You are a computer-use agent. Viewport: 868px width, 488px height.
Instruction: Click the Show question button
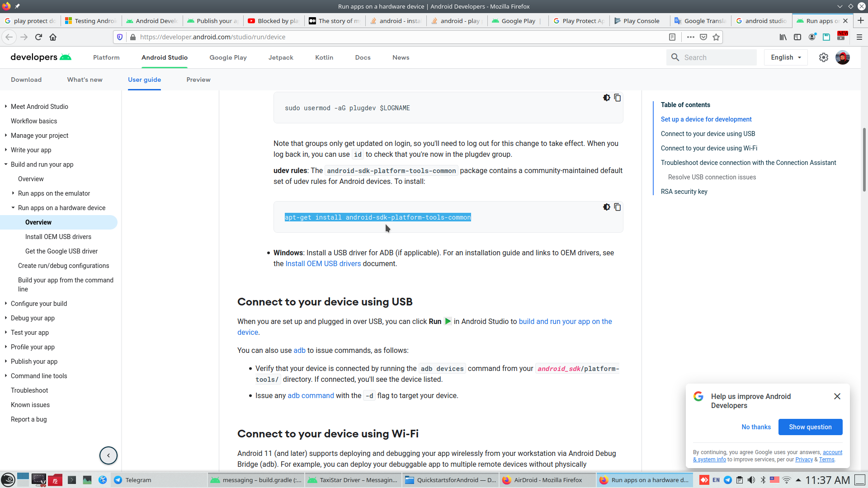[810, 427]
